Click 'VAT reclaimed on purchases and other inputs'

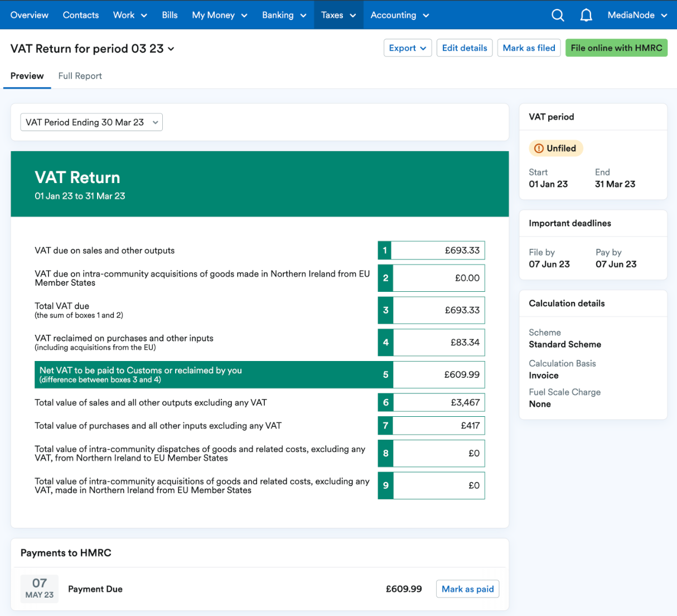click(124, 338)
